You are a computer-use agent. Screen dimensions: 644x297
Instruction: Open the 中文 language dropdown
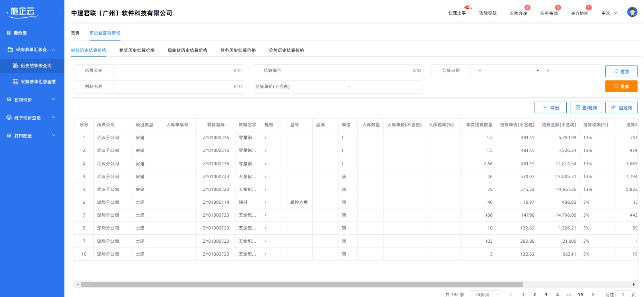609,13
